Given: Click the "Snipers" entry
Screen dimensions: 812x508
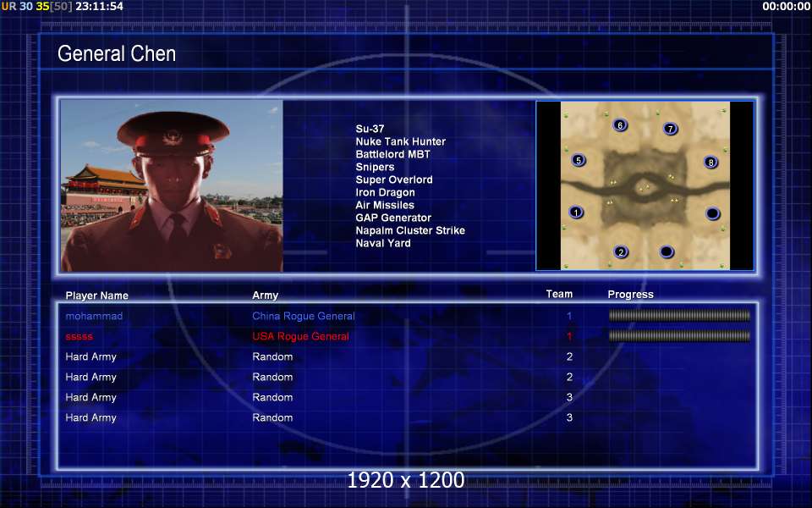Looking at the screenshot, I should coord(375,167).
